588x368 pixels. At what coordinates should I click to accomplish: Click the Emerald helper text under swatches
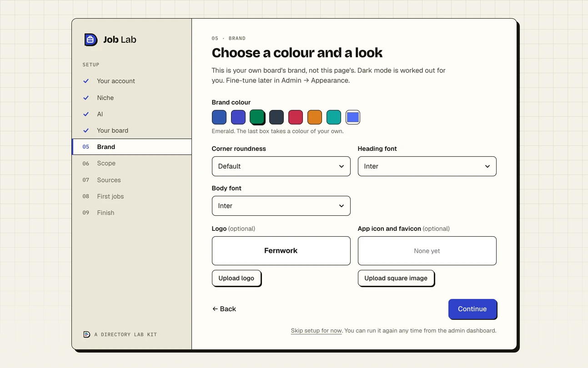pyautogui.click(x=278, y=131)
